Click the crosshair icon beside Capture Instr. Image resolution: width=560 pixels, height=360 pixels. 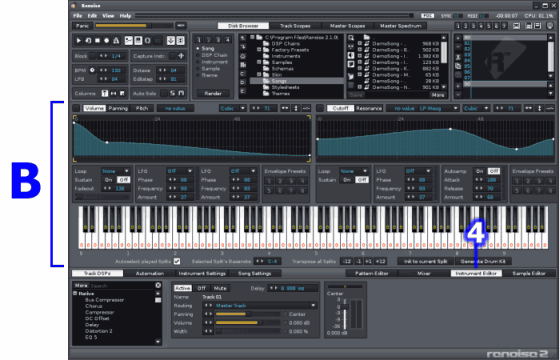(181, 56)
